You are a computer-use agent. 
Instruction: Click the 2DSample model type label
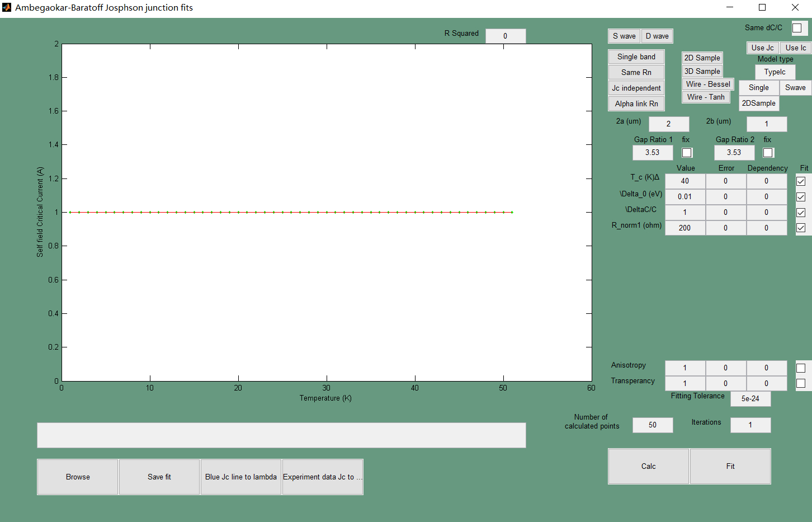[759, 104]
